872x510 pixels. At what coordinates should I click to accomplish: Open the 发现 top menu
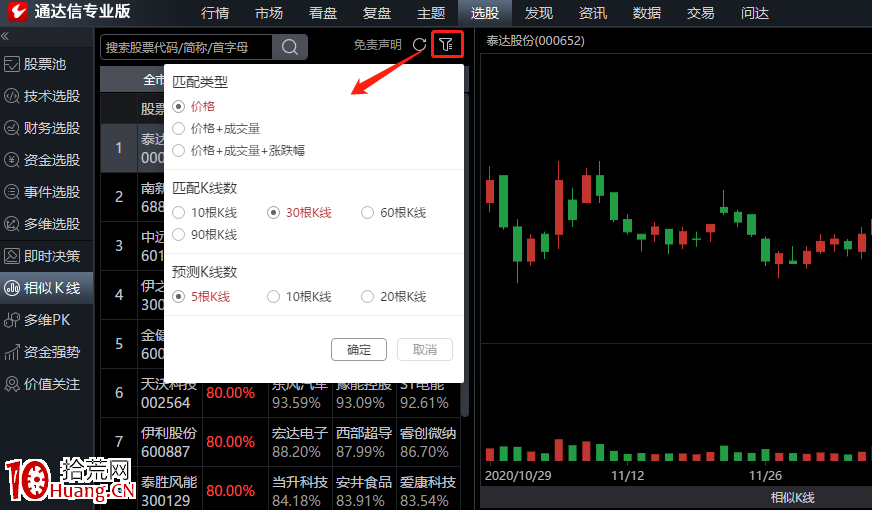pos(539,13)
